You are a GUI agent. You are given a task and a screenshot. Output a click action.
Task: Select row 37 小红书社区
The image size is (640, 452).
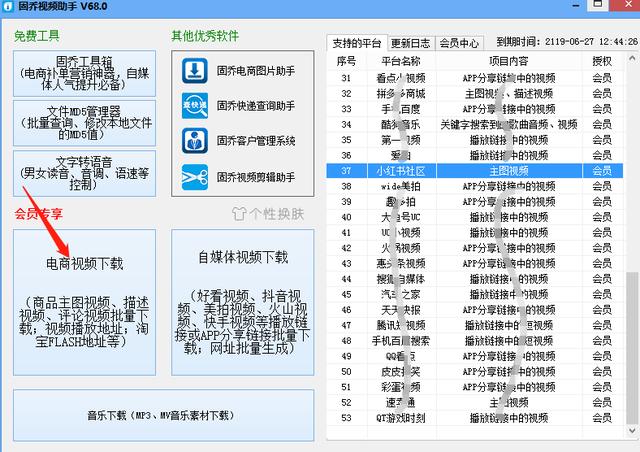(x=475, y=171)
